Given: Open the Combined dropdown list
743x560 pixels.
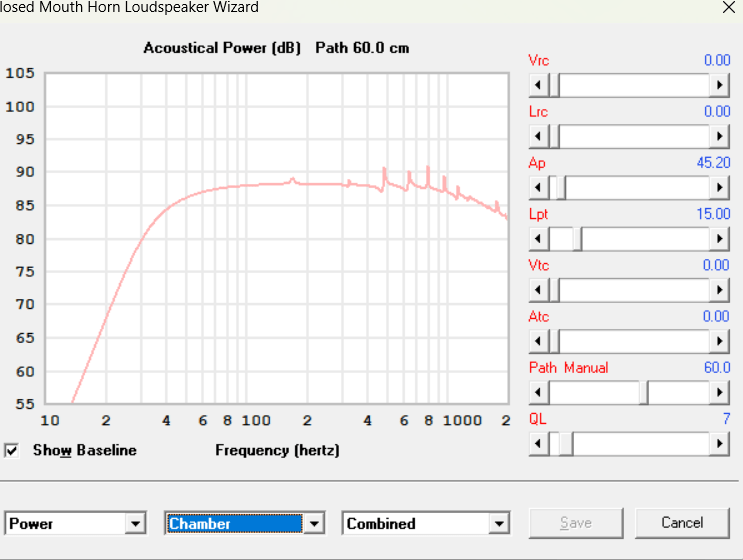Looking at the screenshot, I should coord(499,524).
